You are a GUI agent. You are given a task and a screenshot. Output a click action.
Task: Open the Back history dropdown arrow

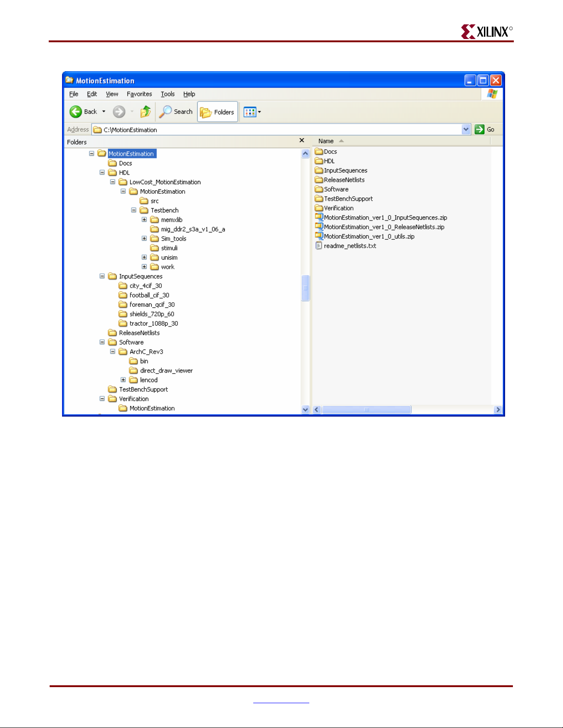(104, 112)
